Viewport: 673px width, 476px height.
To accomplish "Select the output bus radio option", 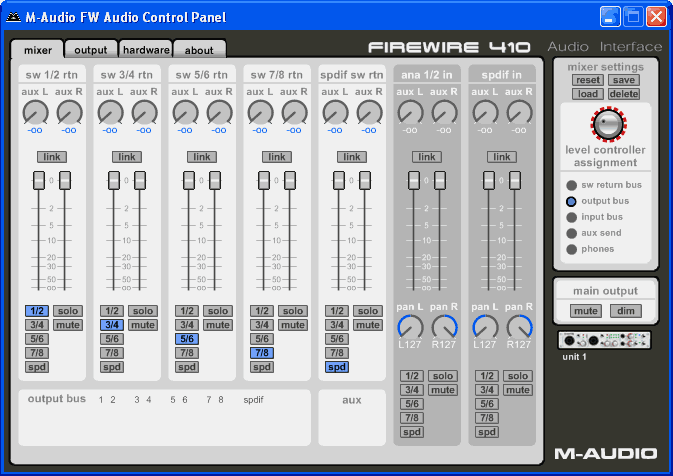I will tap(571, 201).
